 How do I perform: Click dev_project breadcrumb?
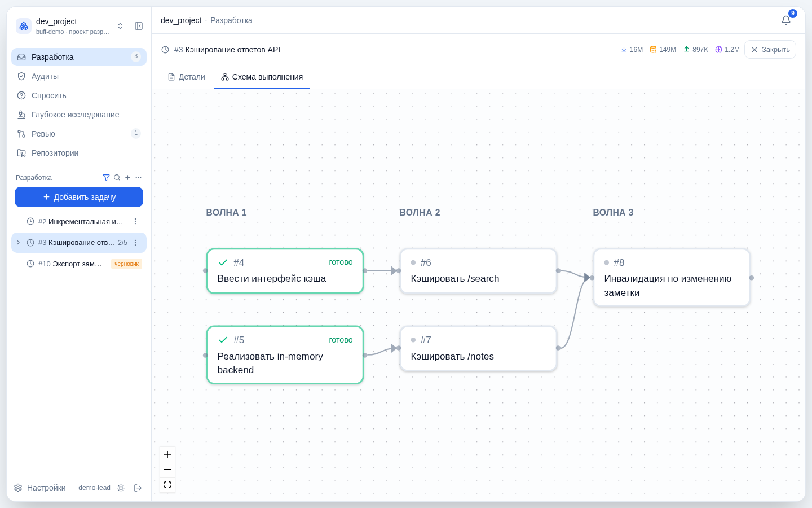point(181,20)
